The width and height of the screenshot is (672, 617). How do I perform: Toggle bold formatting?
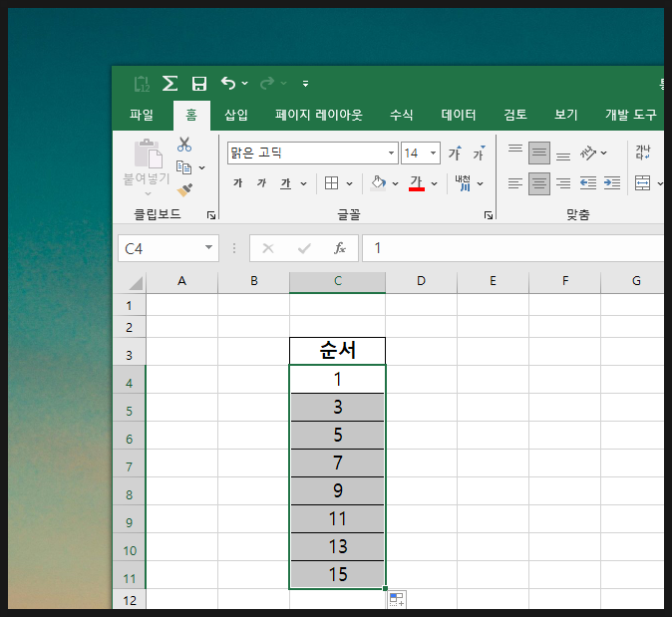[238, 183]
